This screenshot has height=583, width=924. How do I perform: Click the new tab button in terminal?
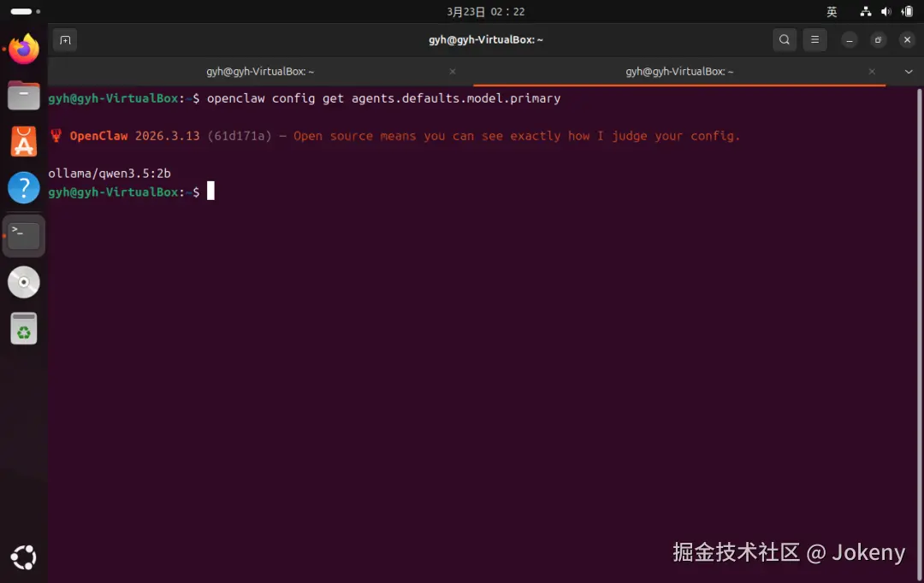65,40
